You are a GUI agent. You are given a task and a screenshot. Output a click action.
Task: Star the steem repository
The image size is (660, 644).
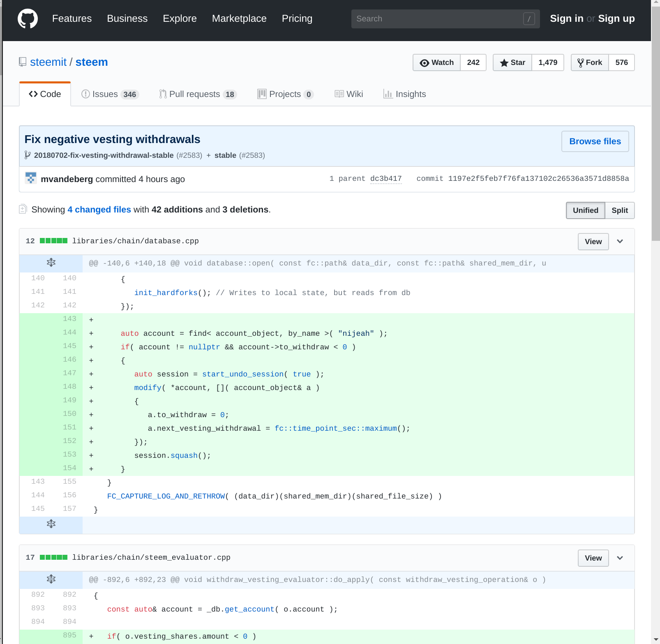click(512, 62)
